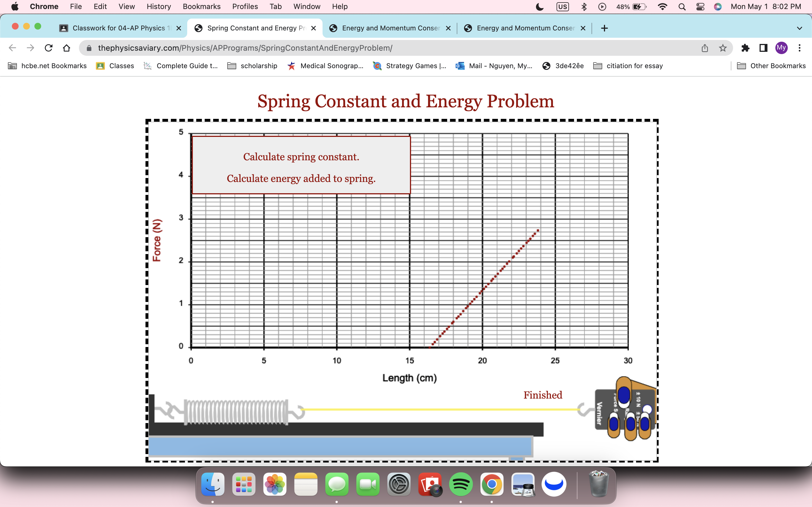Viewport: 812px width, 507px height.
Task: Click the Chrome reload page icon
Action: point(49,48)
